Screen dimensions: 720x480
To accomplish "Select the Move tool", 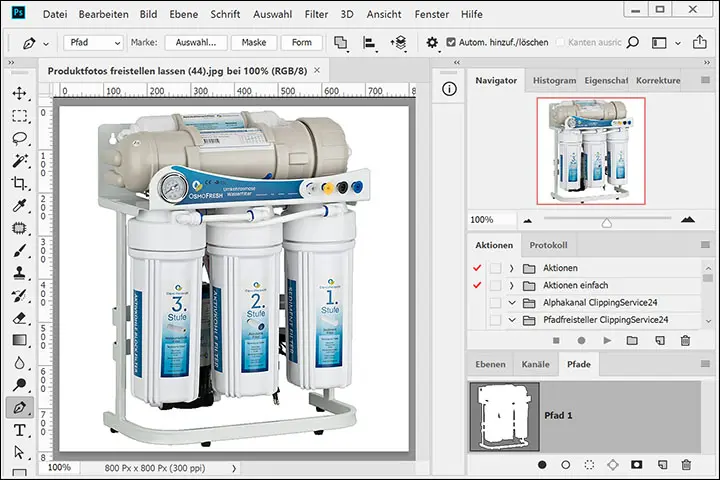I will [x=19, y=93].
